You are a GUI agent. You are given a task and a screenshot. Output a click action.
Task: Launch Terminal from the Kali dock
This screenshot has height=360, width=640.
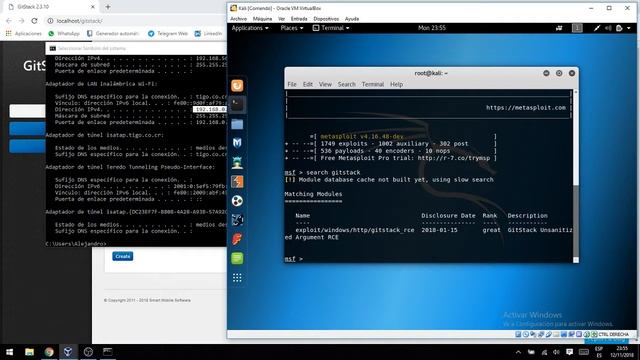[237, 104]
